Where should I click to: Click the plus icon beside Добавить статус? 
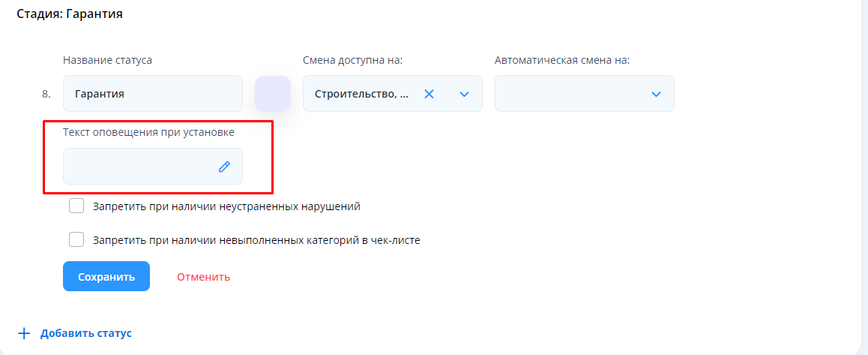pos(25,333)
